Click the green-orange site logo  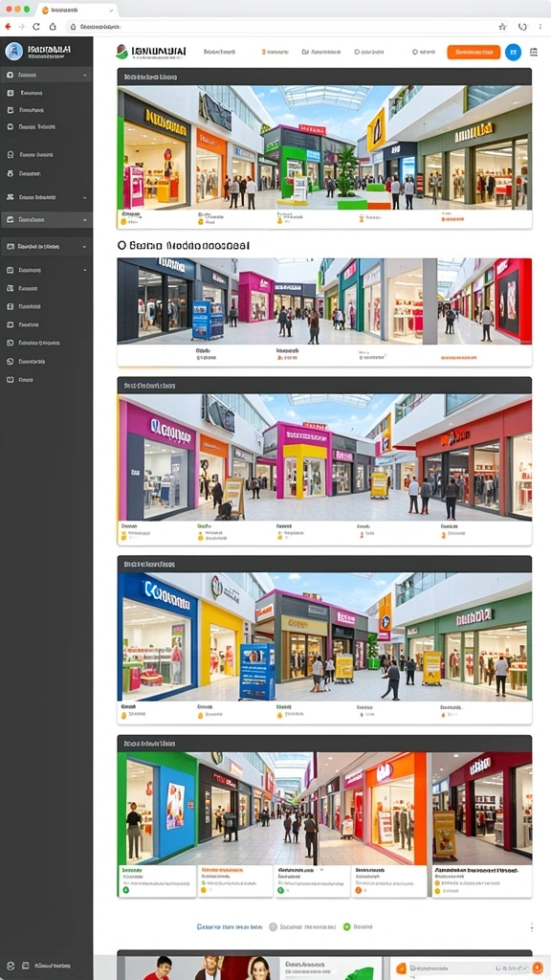pyautogui.click(x=121, y=52)
